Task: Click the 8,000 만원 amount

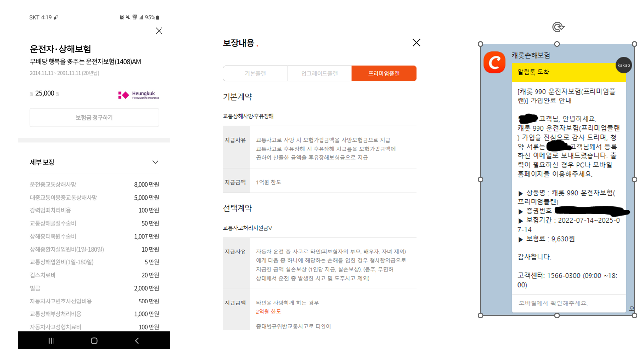Action: click(146, 184)
